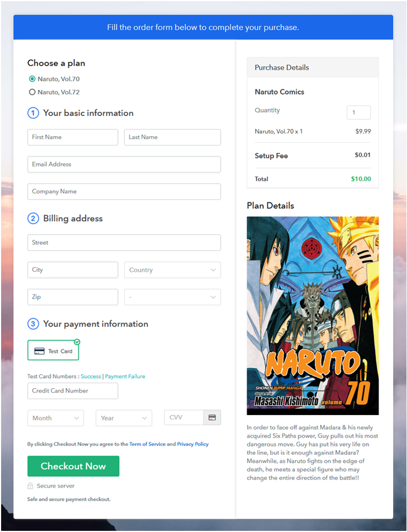Click the step 2 circle by Billing address
This screenshot has height=532, width=407.
click(x=33, y=218)
